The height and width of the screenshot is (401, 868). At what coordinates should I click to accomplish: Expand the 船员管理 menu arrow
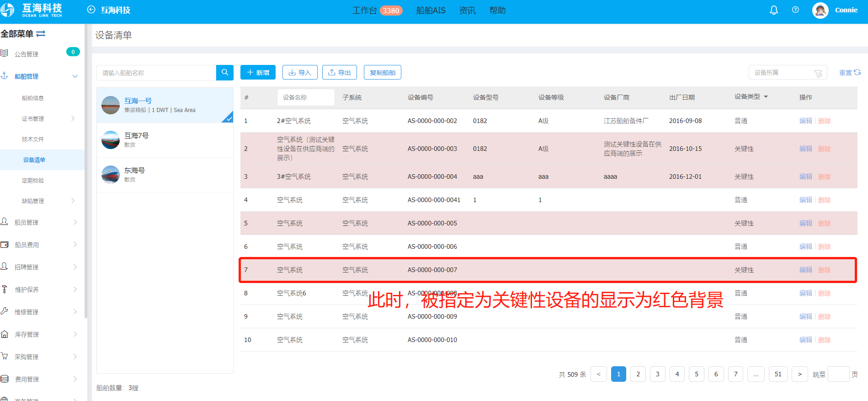pyautogui.click(x=75, y=222)
